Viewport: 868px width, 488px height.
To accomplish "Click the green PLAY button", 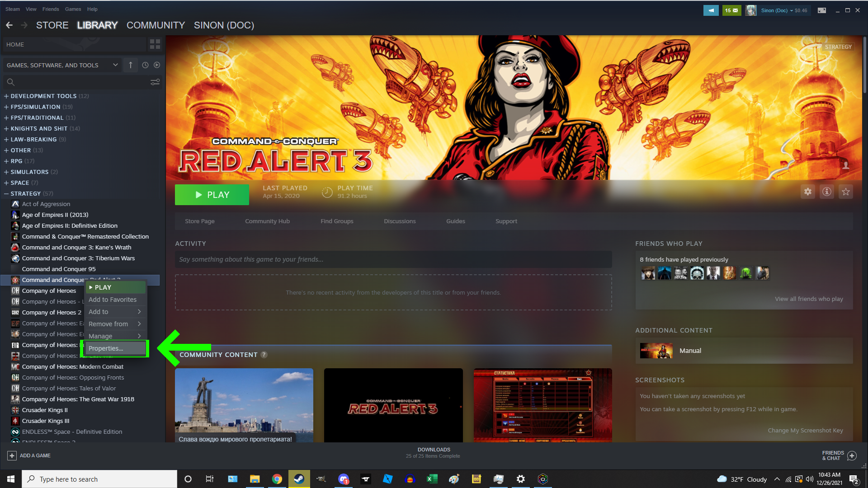I will click(x=212, y=195).
